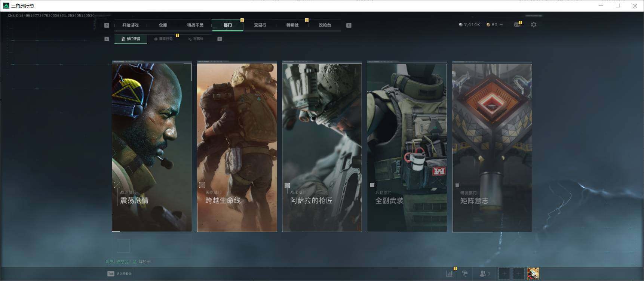Minimize the 三角洲行动 window
This screenshot has width=644, height=281.
(x=601, y=6)
